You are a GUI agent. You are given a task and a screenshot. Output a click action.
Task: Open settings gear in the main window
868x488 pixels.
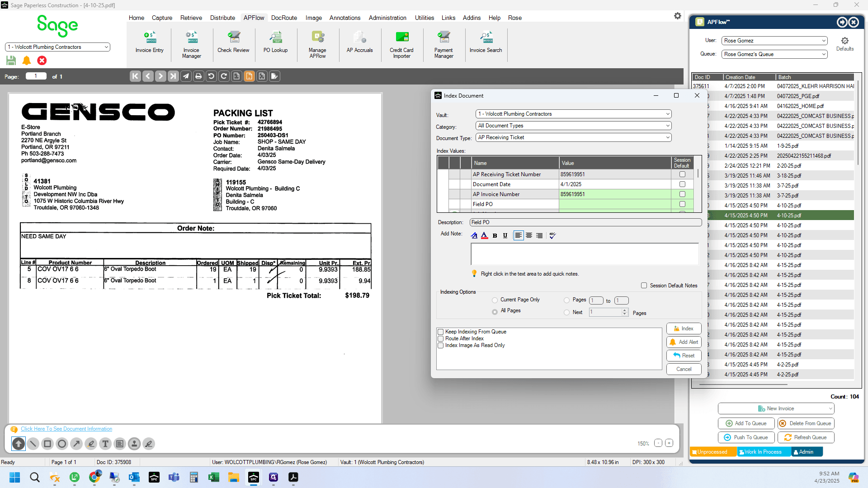[677, 16]
